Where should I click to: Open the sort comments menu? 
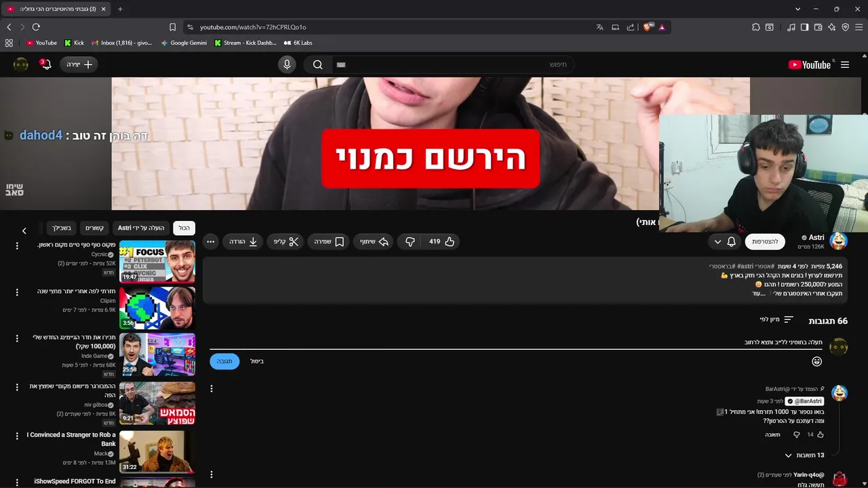(x=776, y=319)
